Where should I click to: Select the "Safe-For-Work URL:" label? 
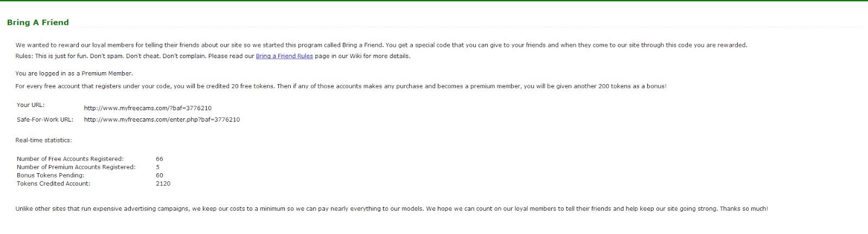click(x=45, y=119)
